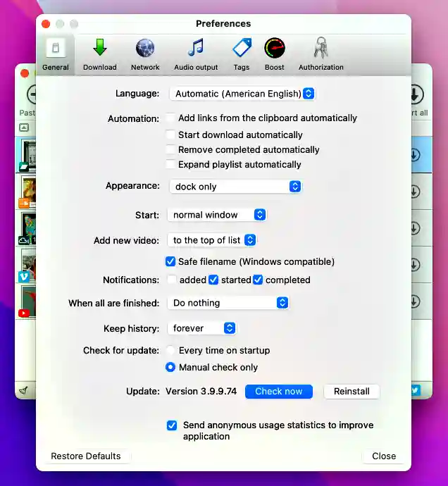Enable Add links from the clipboard automatically
448x486 pixels.
pos(170,118)
